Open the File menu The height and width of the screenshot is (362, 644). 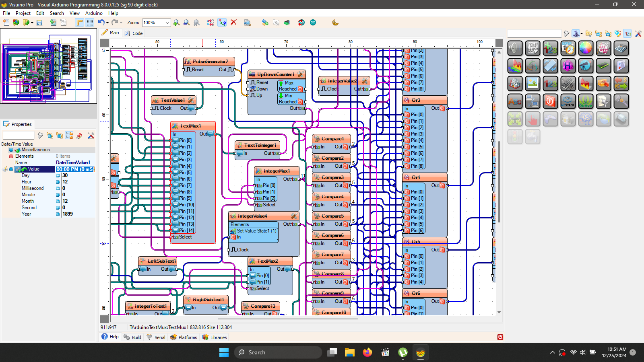pyautogui.click(x=6, y=13)
